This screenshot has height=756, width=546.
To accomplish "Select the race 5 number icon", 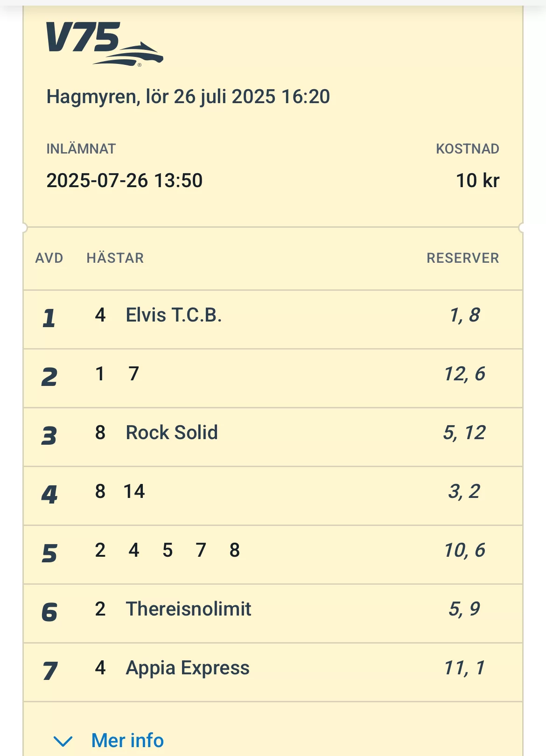I will pos(49,553).
